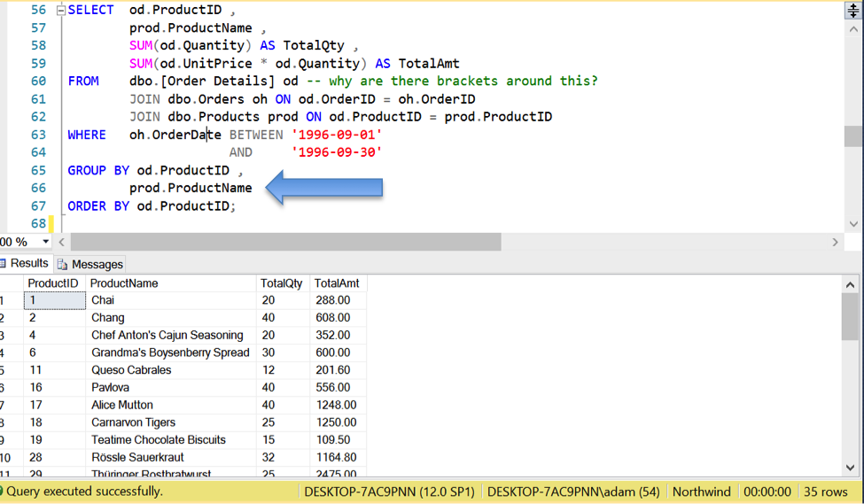Viewport: 864px width, 504px height.
Task: Click editor vertical scrollbar thumb
Action: click(x=853, y=136)
